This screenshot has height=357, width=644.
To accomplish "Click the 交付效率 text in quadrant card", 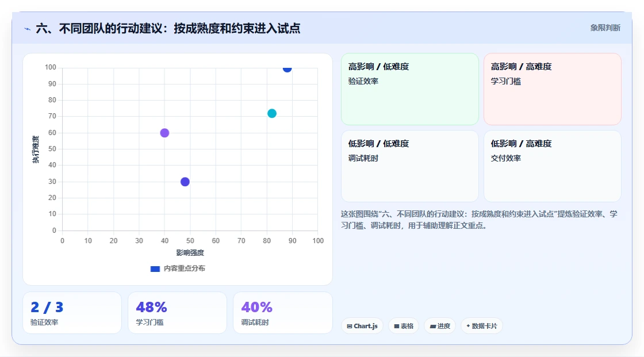I will (x=505, y=158).
